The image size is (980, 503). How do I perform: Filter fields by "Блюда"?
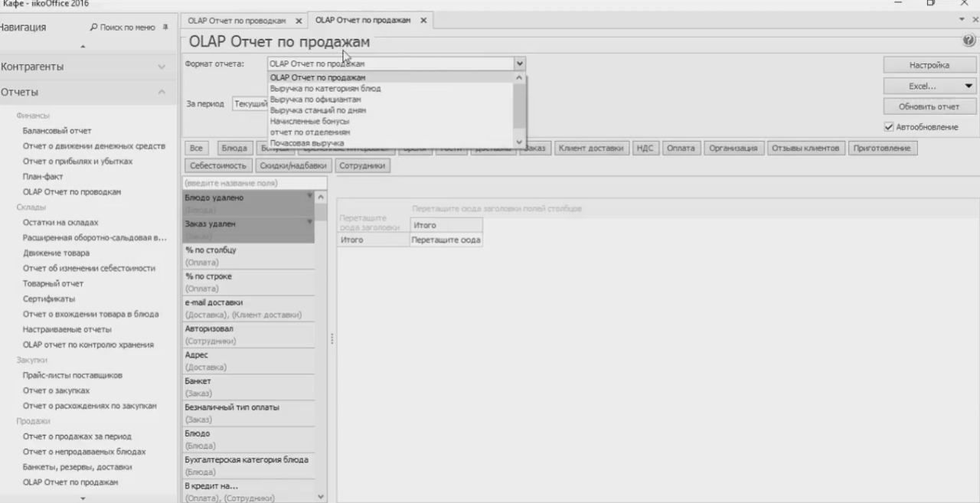(234, 148)
